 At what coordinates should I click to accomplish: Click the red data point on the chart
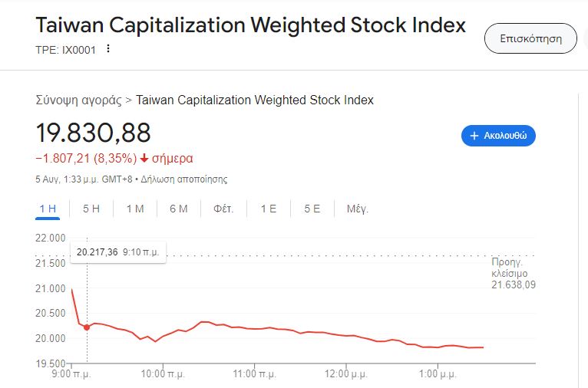(x=87, y=327)
